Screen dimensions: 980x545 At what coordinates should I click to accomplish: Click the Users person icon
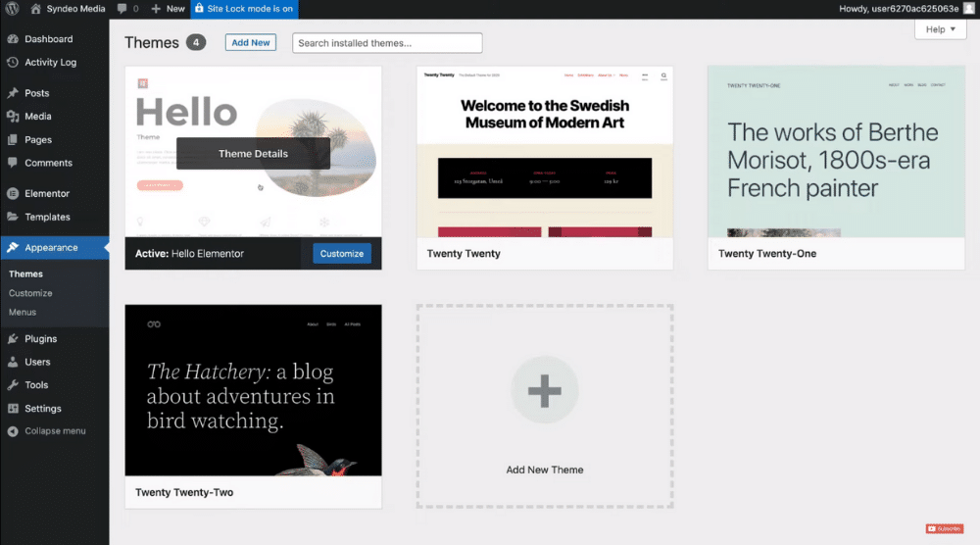click(13, 362)
